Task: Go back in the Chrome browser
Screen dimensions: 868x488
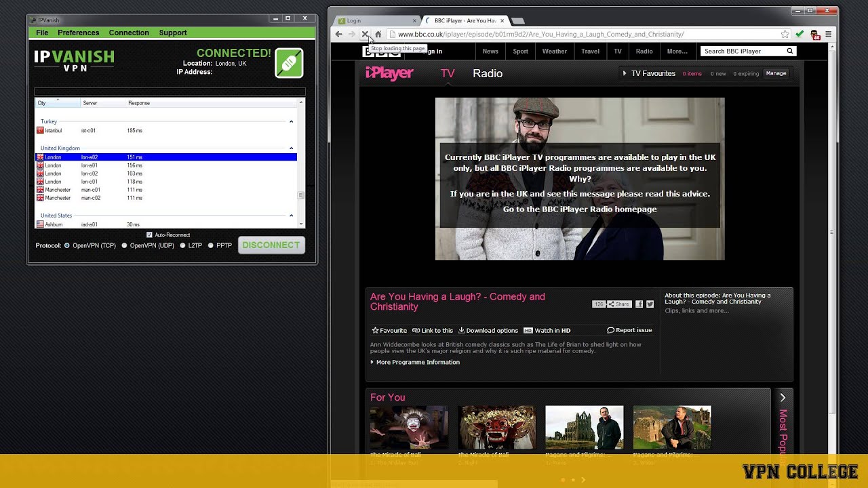Action: 338,34
